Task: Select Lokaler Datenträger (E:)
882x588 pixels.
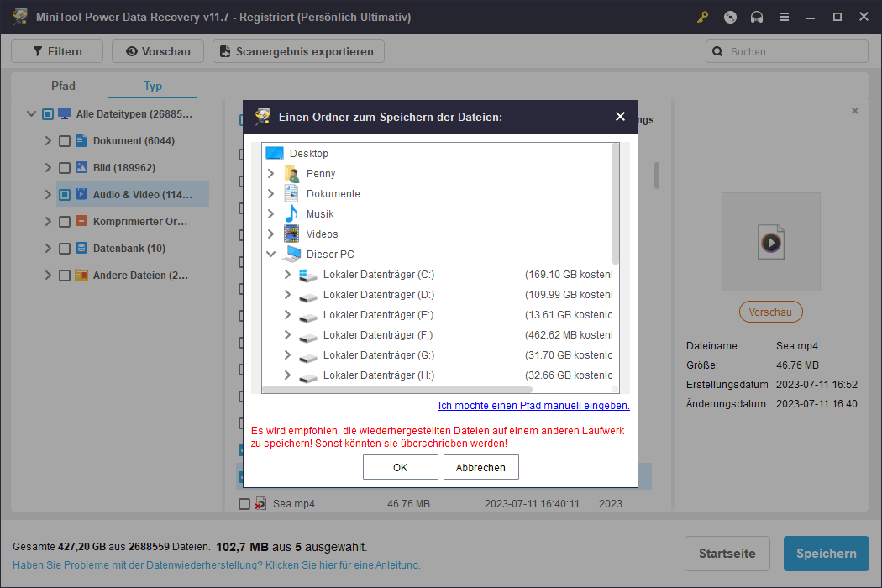Action: point(378,314)
